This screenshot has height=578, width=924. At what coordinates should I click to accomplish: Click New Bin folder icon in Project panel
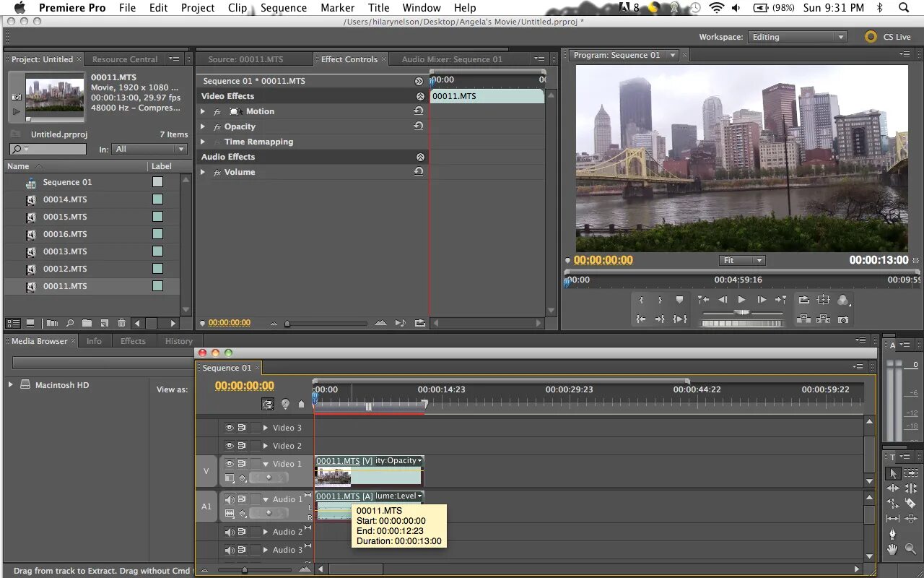[87, 323]
